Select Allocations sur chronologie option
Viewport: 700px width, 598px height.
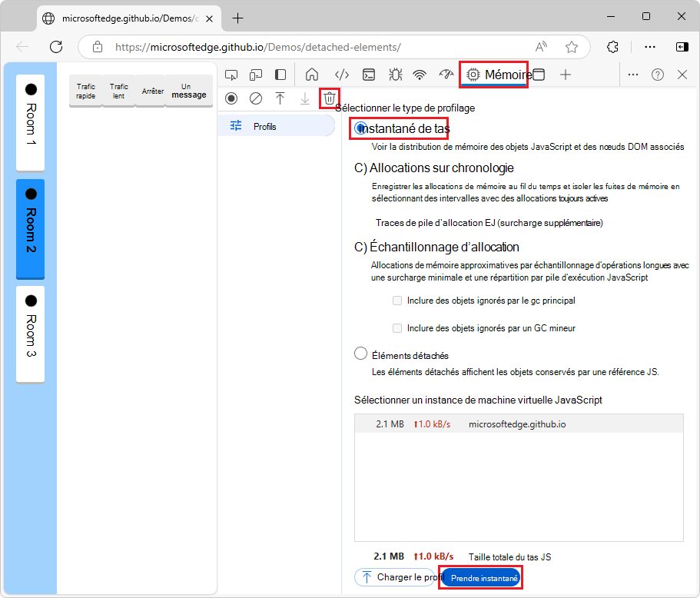click(x=360, y=168)
